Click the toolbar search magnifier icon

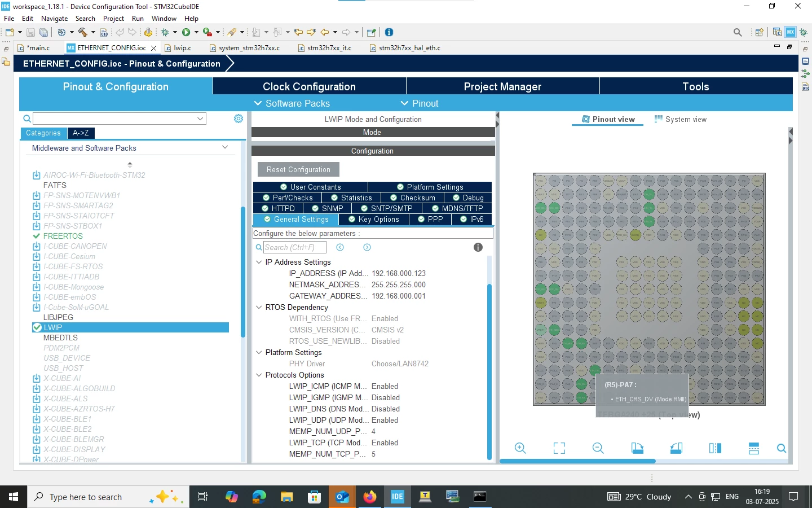[x=738, y=32]
